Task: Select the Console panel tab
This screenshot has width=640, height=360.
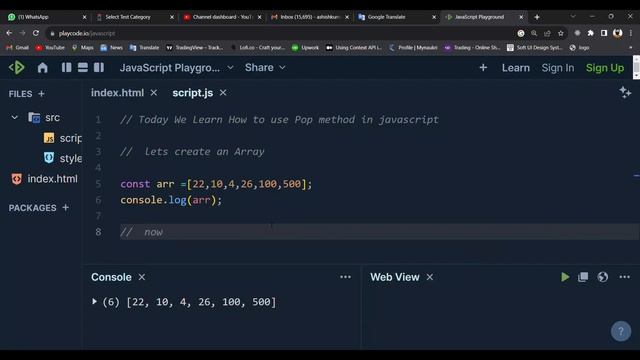Action: (x=111, y=277)
